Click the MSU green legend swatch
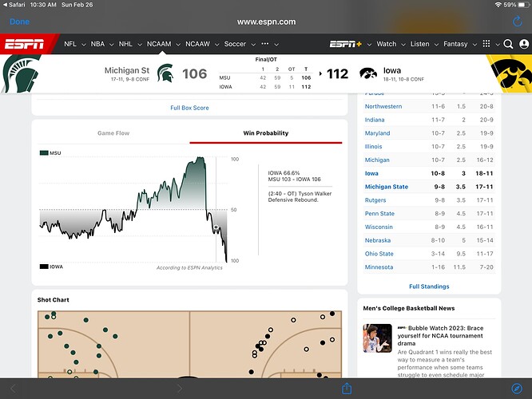The image size is (532, 399). click(x=44, y=153)
